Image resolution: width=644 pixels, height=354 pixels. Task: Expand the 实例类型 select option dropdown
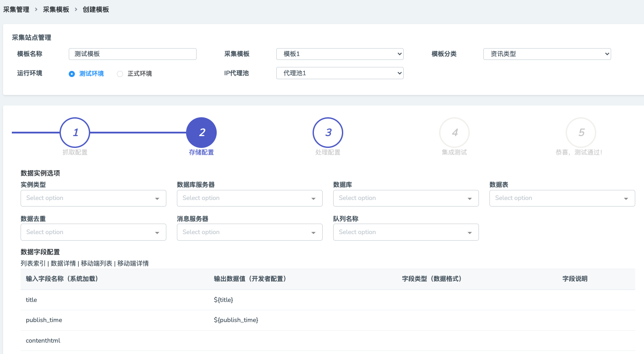pos(93,198)
